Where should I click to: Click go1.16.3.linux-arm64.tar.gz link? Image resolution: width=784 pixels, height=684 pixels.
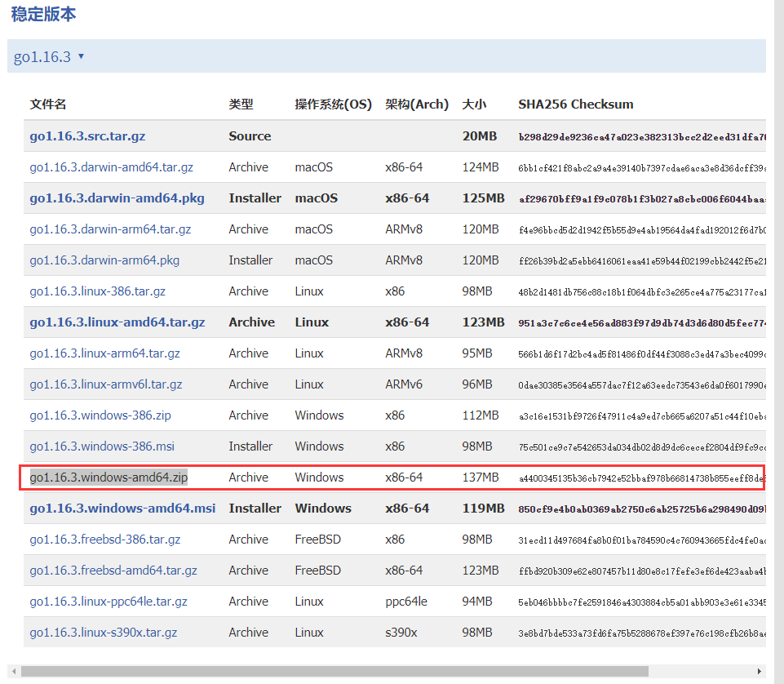tap(104, 353)
